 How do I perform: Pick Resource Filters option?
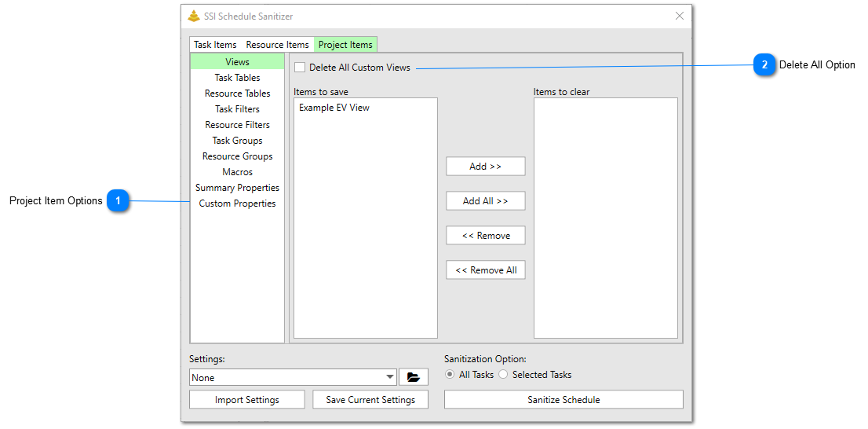tap(238, 125)
